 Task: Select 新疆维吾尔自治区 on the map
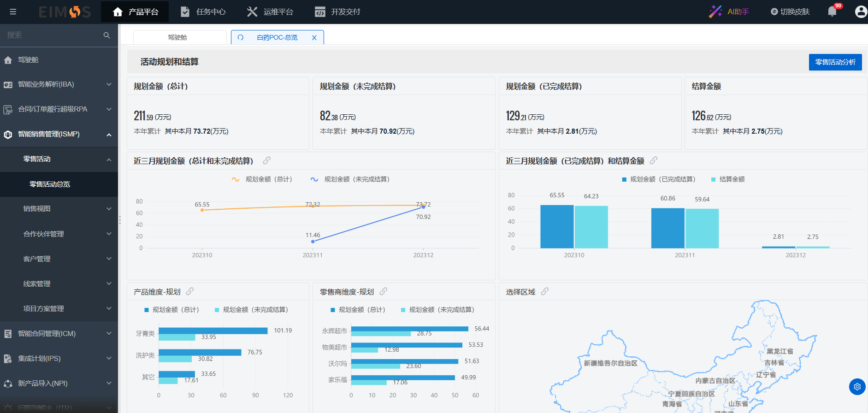610,363
